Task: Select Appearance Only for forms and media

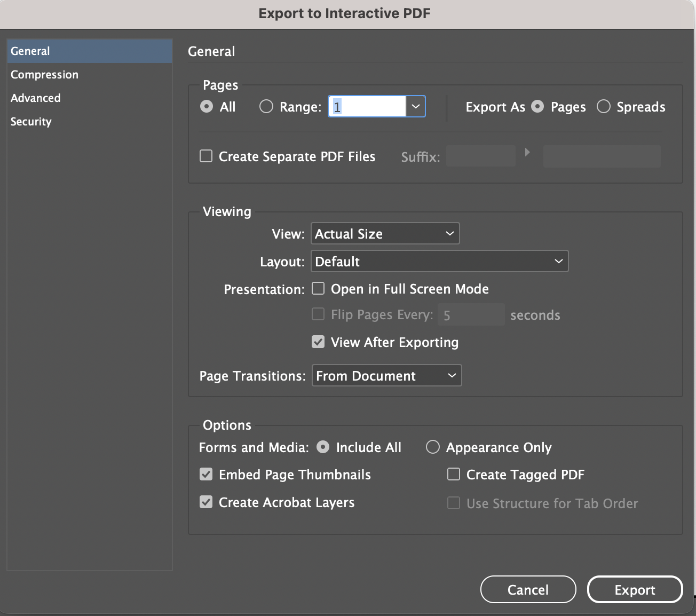Action: (x=432, y=447)
